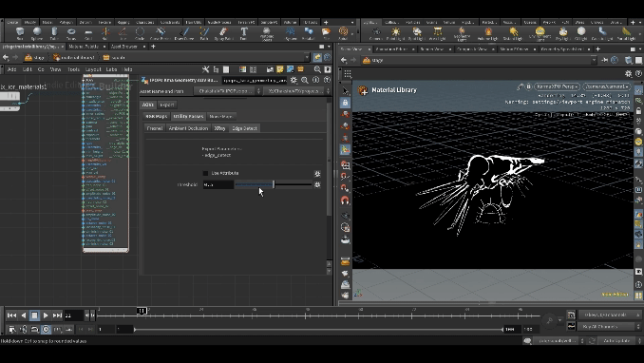Expand the left shelf options arrow
This screenshot has width=644, height=363.
[352, 22]
